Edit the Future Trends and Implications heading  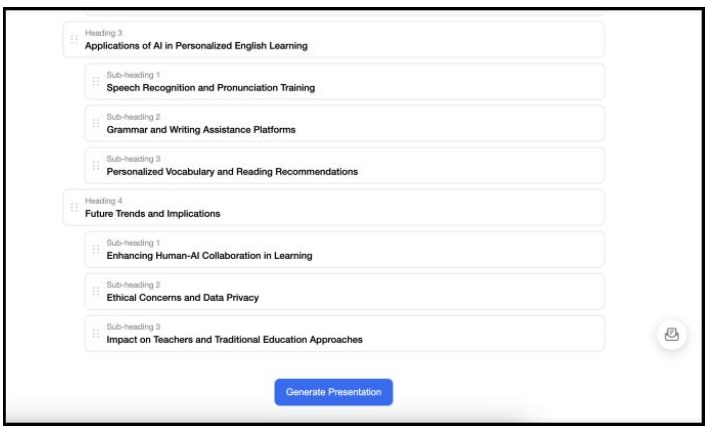152,214
